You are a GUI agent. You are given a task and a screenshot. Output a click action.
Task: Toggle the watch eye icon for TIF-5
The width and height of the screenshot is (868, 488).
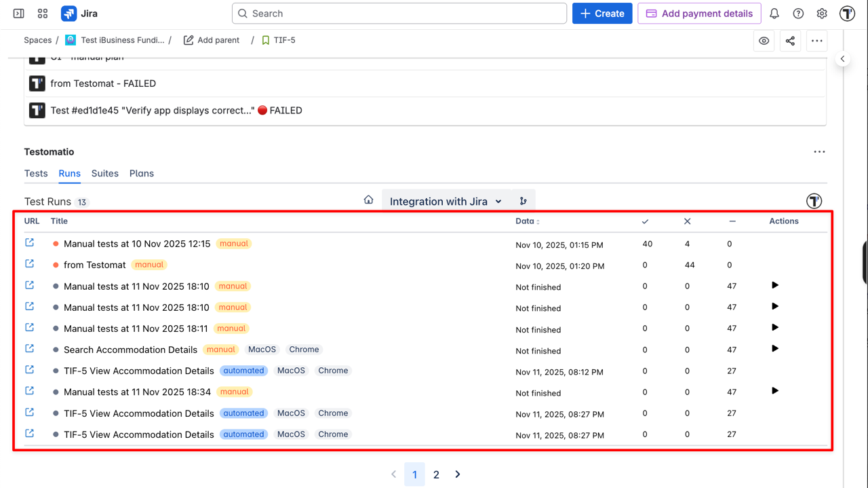[x=764, y=41]
